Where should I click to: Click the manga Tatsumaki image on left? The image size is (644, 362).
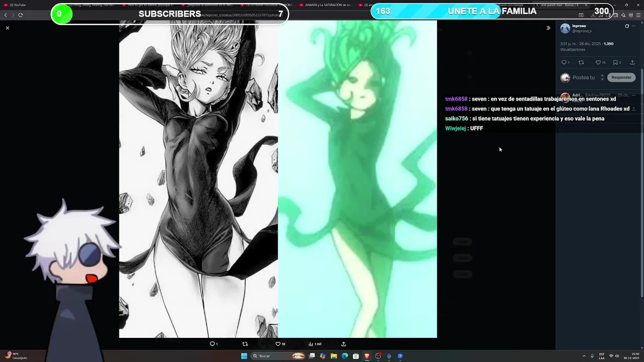pos(198,179)
